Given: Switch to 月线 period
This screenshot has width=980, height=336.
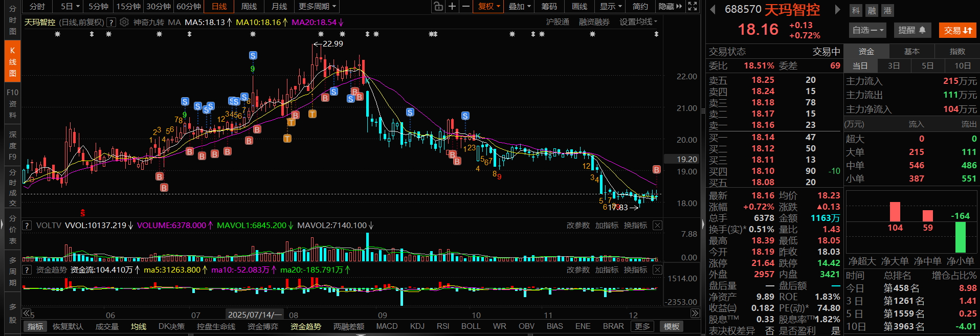Looking at the screenshot, I should tap(279, 6).
